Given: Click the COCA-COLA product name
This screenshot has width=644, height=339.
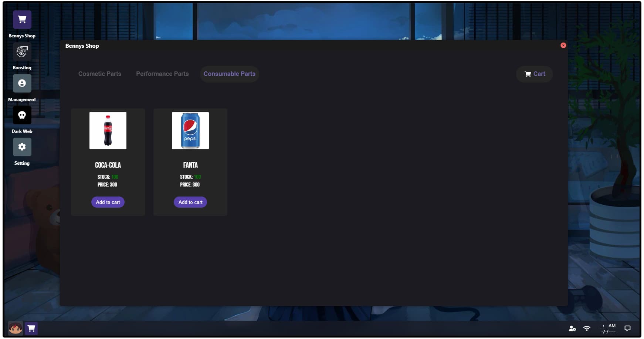Looking at the screenshot, I should 108,165.
